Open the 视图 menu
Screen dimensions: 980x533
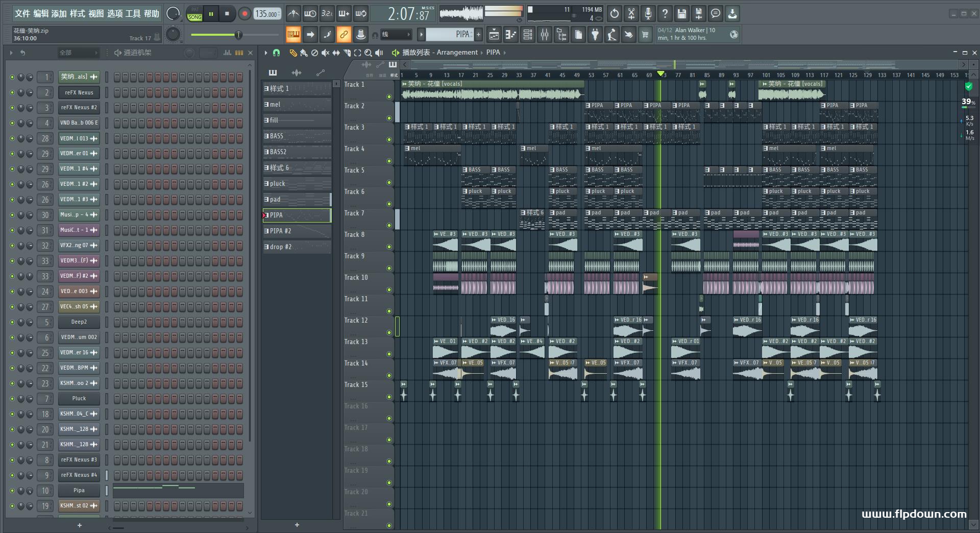click(96, 14)
